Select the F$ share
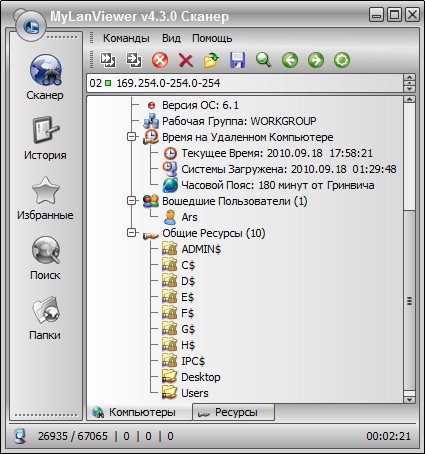 pos(188,313)
